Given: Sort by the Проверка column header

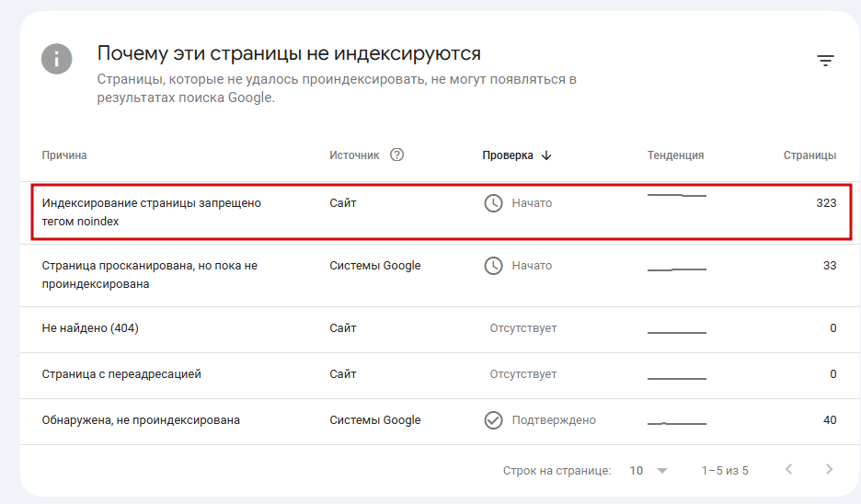Looking at the screenshot, I should [508, 155].
